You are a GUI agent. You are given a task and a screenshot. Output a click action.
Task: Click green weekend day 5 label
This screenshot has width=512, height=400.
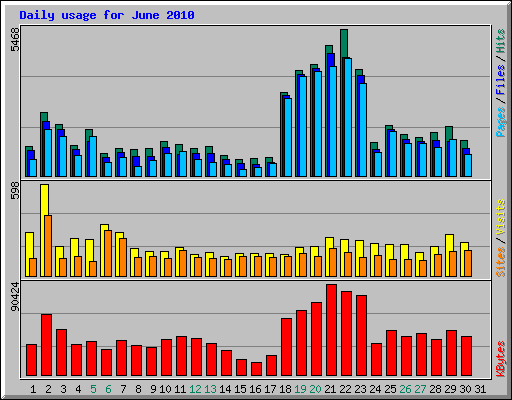tap(93, 389)
